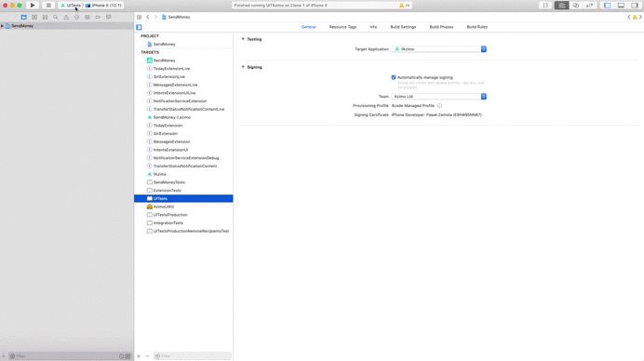Toggle the targets list sidebar
Image resolution: width=644 pixels, height=361 pixels.
(x=139, y=27)
